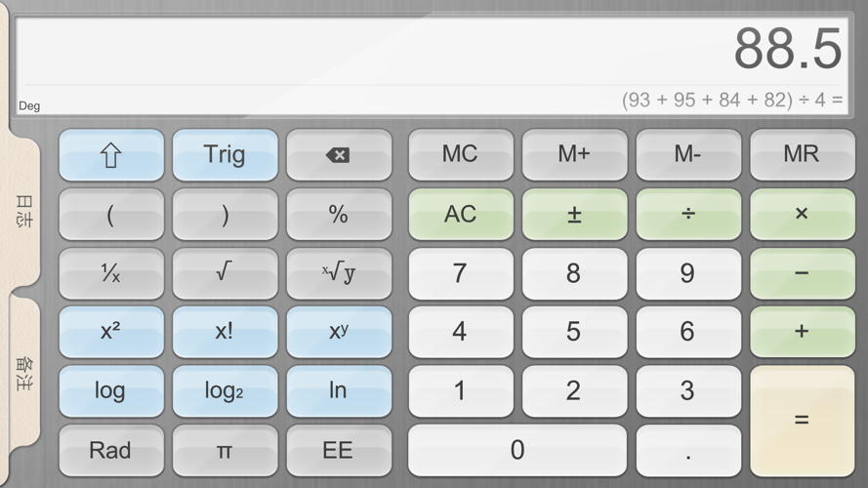Tap the natural log ln key
This screenshot has width=868, height=488.
(338, 390)
